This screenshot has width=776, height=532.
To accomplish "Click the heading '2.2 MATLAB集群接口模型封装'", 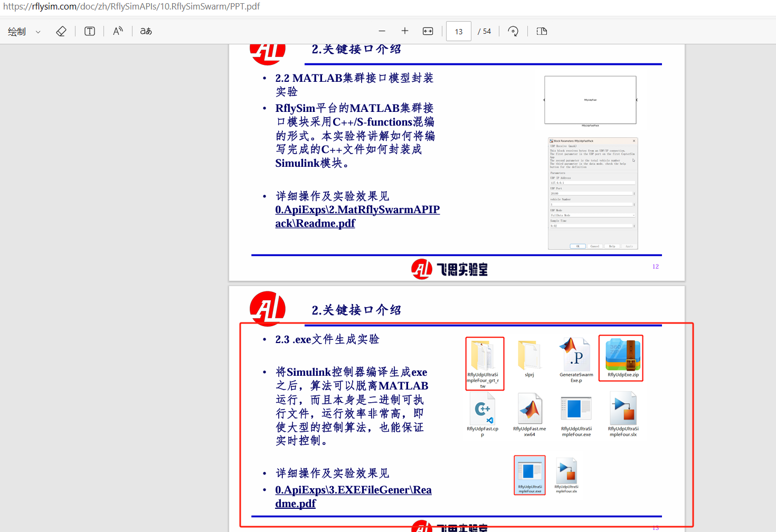I will pos(354,78).
